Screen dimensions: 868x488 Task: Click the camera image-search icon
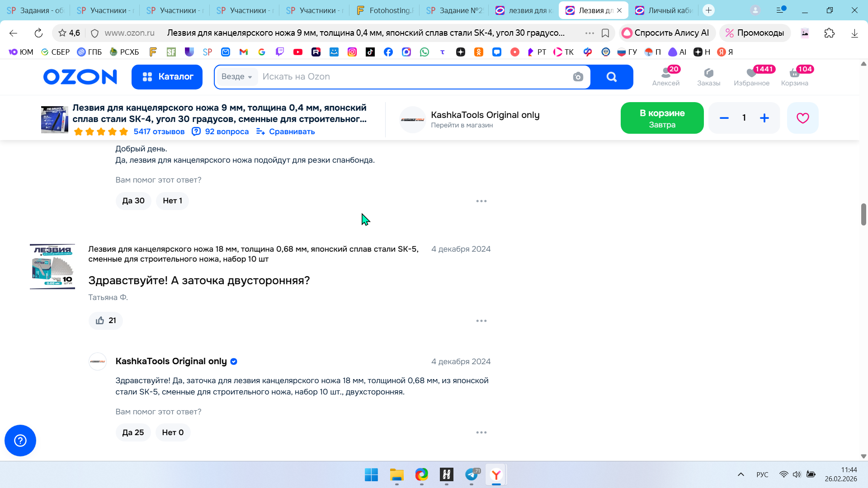578,77
